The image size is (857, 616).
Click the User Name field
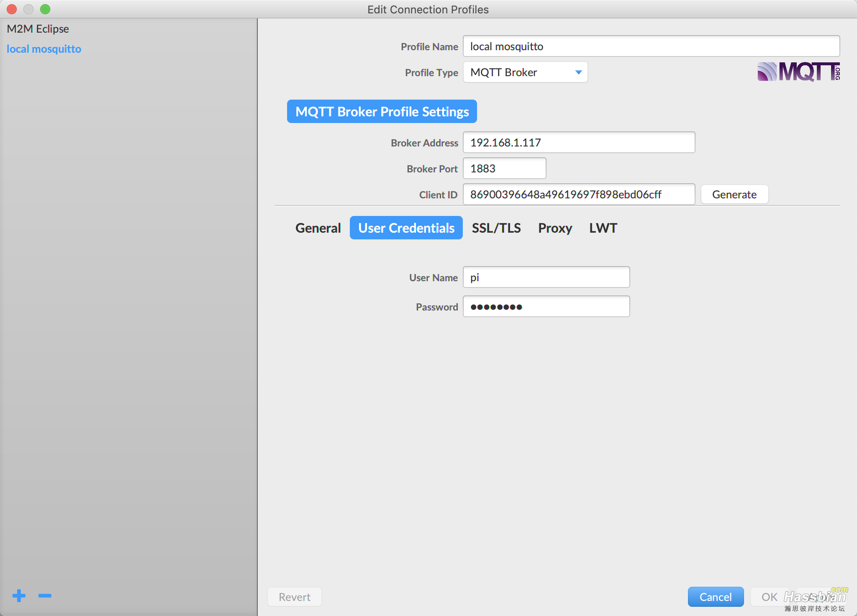coord(546,277)
